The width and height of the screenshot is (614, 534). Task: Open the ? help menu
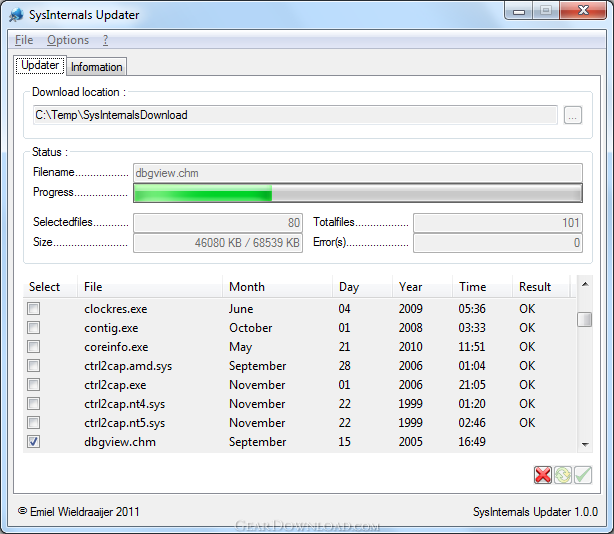coord(105,40)
